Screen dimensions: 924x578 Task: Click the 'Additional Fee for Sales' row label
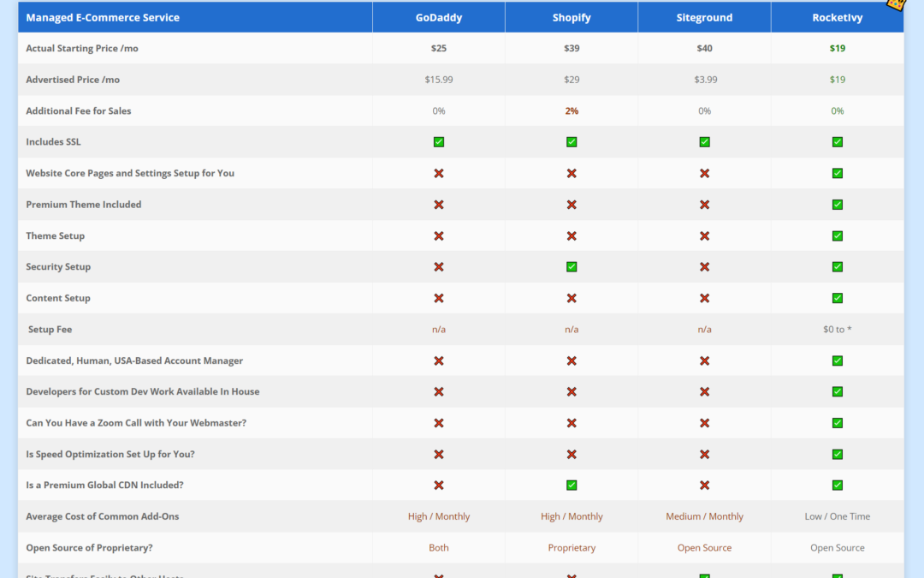[x=79, y=110]
